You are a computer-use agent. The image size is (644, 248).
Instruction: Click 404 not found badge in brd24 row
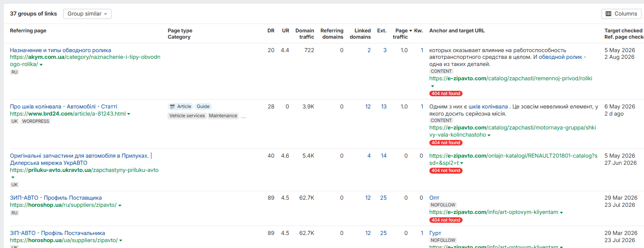pyautogui.click(x=446, y=142)
